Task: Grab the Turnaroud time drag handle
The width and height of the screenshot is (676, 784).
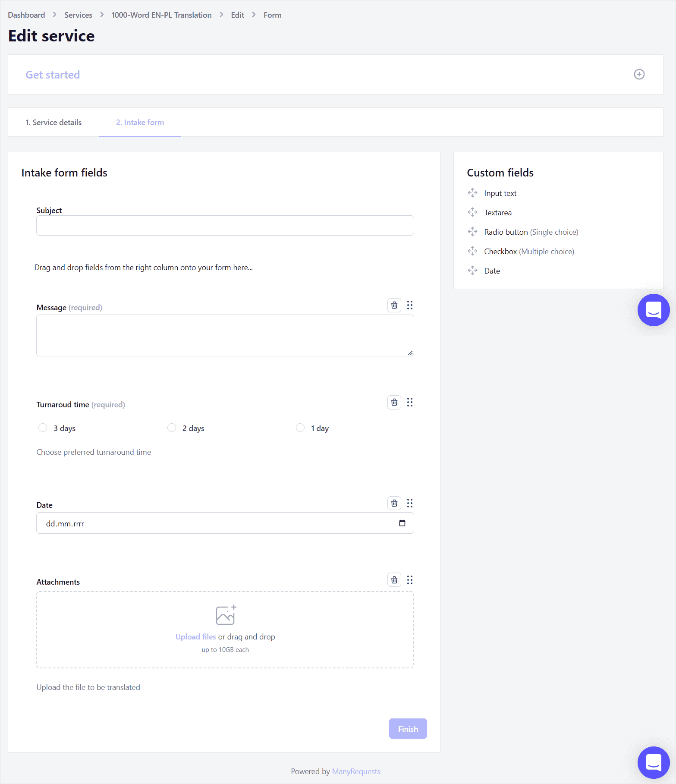Action: [410, 402]
